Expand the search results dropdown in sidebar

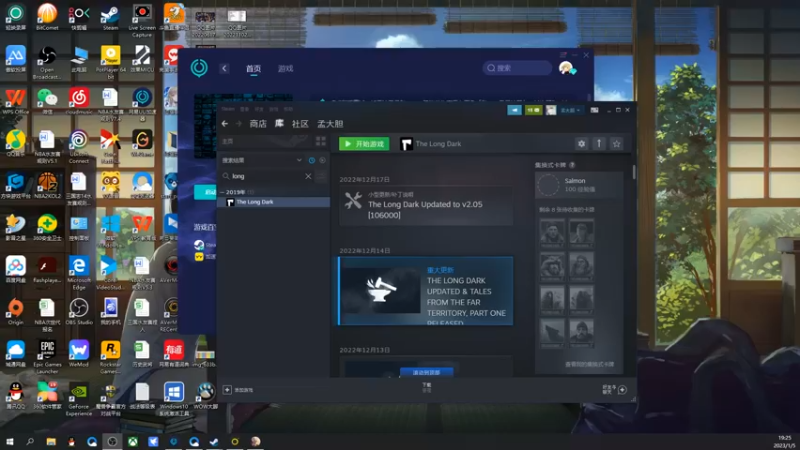point(299,160)
